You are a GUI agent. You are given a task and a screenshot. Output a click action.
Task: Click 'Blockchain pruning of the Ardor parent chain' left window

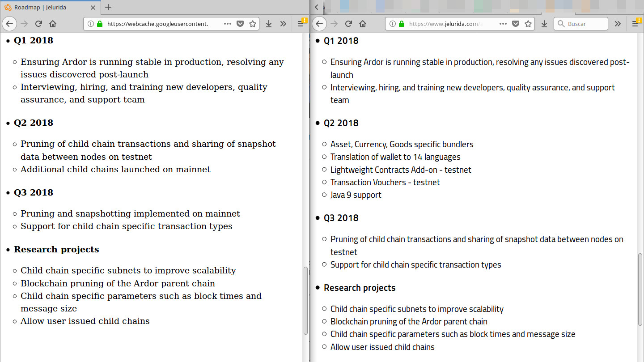[118, 283]
